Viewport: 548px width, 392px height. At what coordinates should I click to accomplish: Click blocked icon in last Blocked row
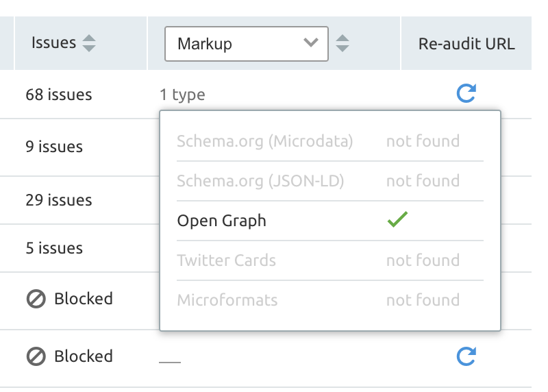(36, 356)
